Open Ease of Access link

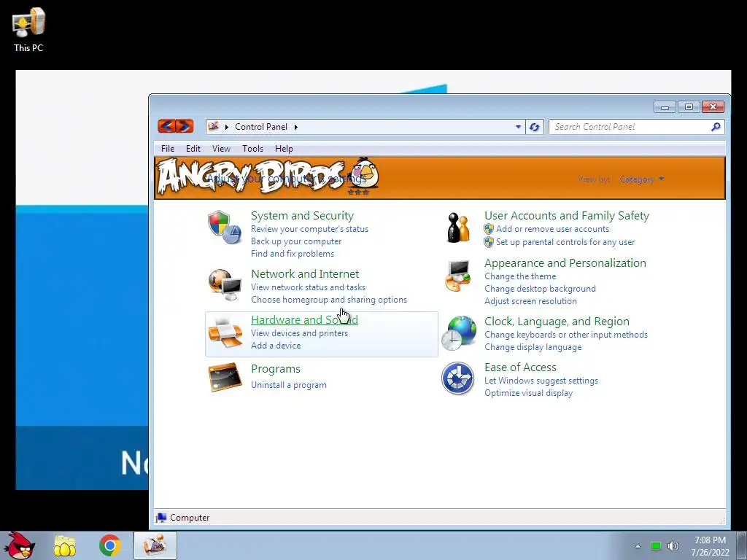pos(520,367)
